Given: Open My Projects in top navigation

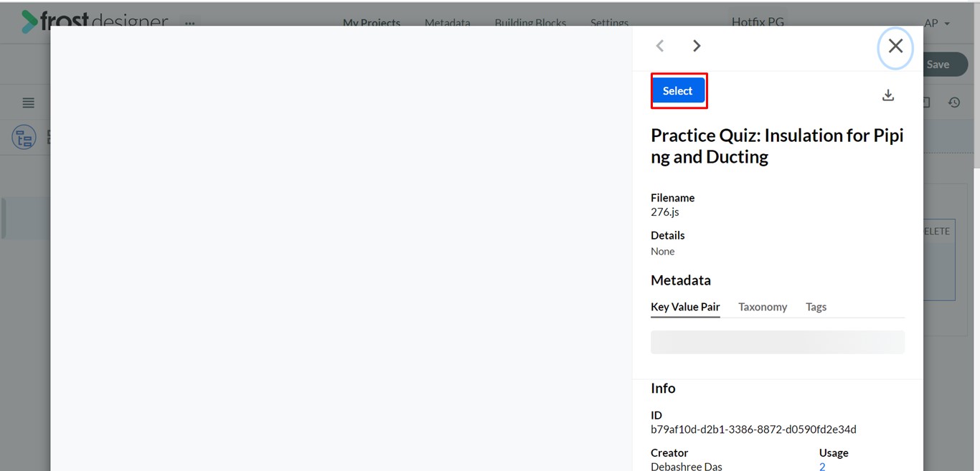Looking at the screenshot, I should pos(371,22).
